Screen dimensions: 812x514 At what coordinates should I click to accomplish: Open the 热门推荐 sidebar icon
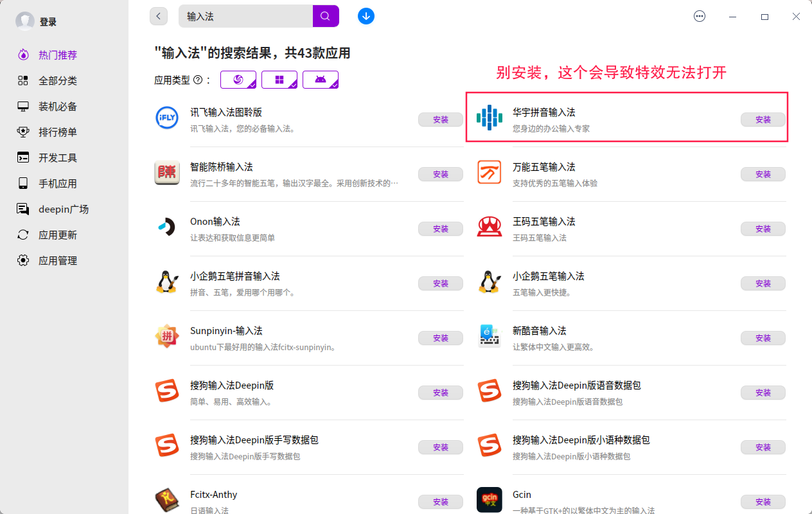[x=24, y=55]
